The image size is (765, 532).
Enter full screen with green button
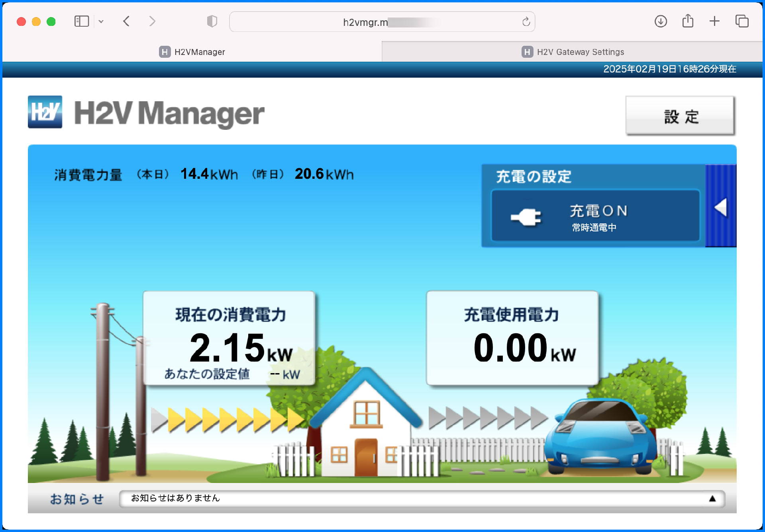click(x=51, y=22)
